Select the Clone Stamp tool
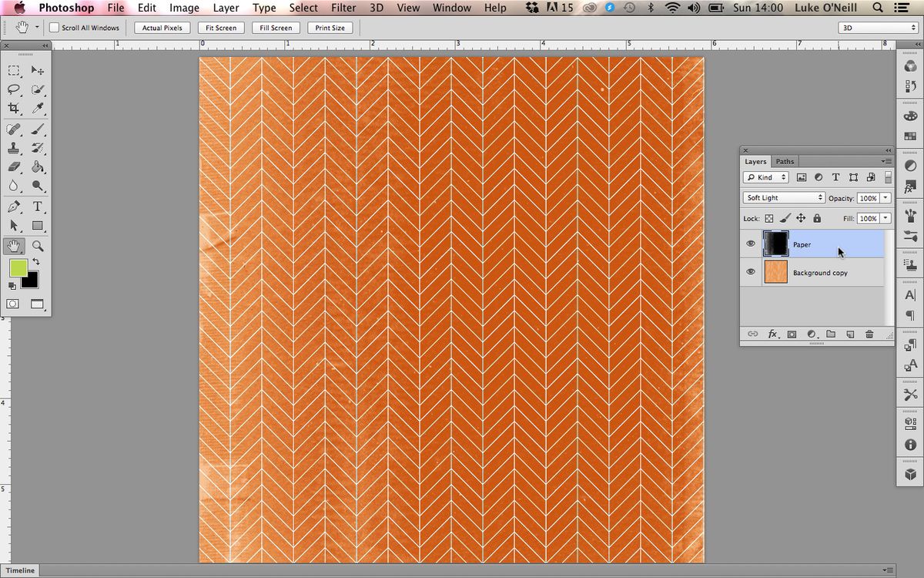 point(14,148)
